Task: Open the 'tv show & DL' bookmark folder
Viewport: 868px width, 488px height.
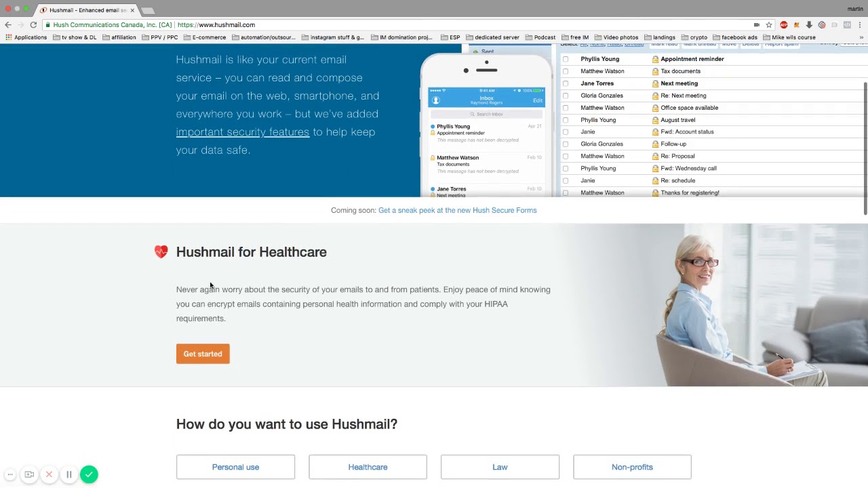Action: 75,37
